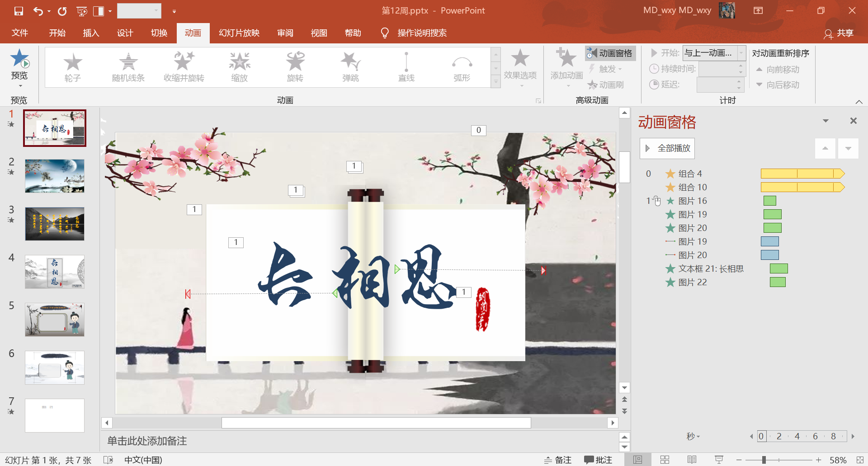Close the animation pane
Viewport: 868px width, 466px height.
(854, 121)
